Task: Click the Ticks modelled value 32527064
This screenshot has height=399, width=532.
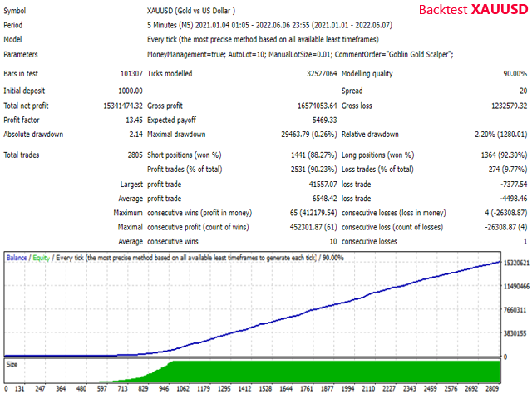Action: coord(322,74)
